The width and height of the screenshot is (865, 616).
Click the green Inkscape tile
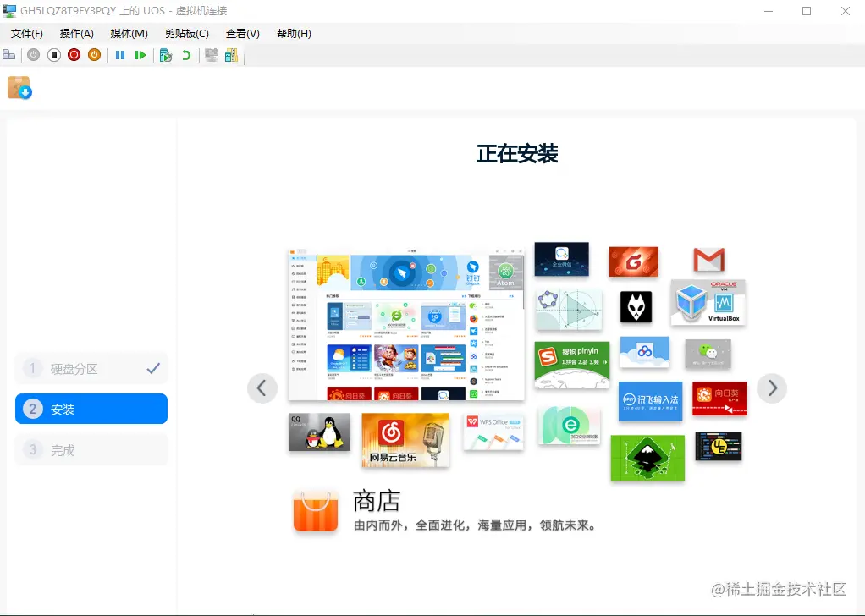coord(647,458)
